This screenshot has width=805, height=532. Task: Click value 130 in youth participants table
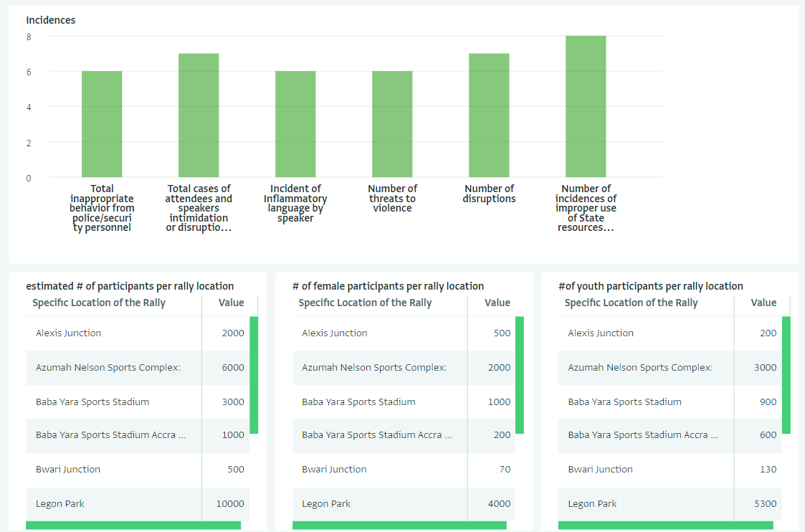[x=768, y=469]
